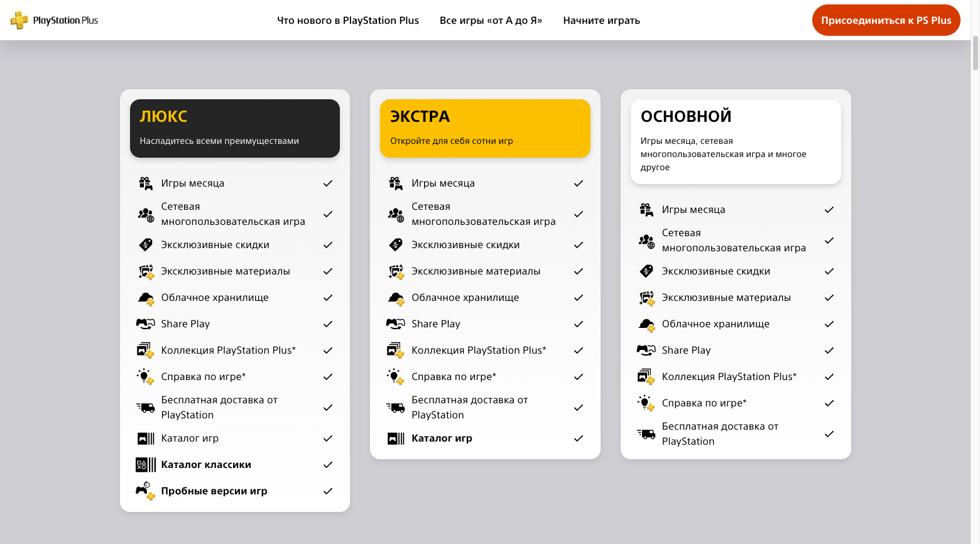
Task: Open "Все игры «от А до Я»" menu item
Action: coord(491,20)
